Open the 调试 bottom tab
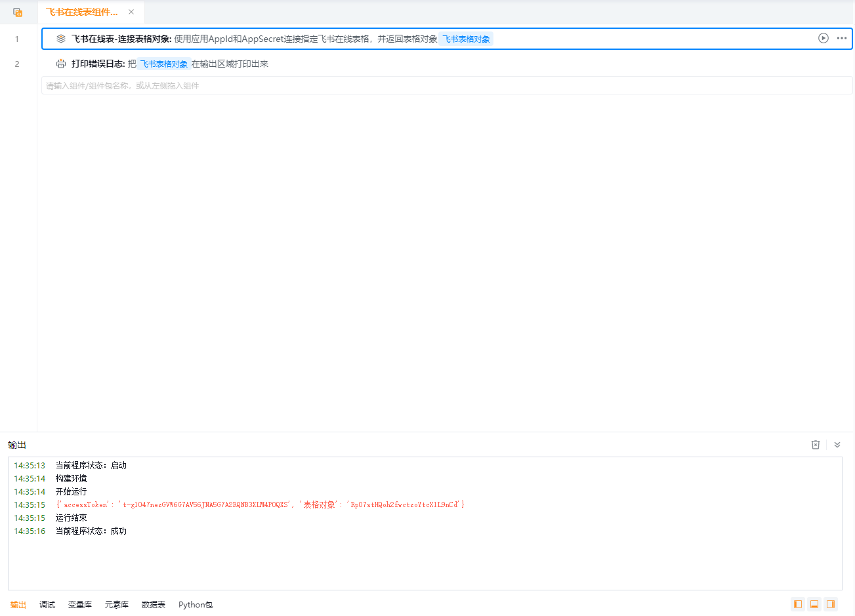Image resolution: width=855 pixels, height=616 pixels. (47, 605)
